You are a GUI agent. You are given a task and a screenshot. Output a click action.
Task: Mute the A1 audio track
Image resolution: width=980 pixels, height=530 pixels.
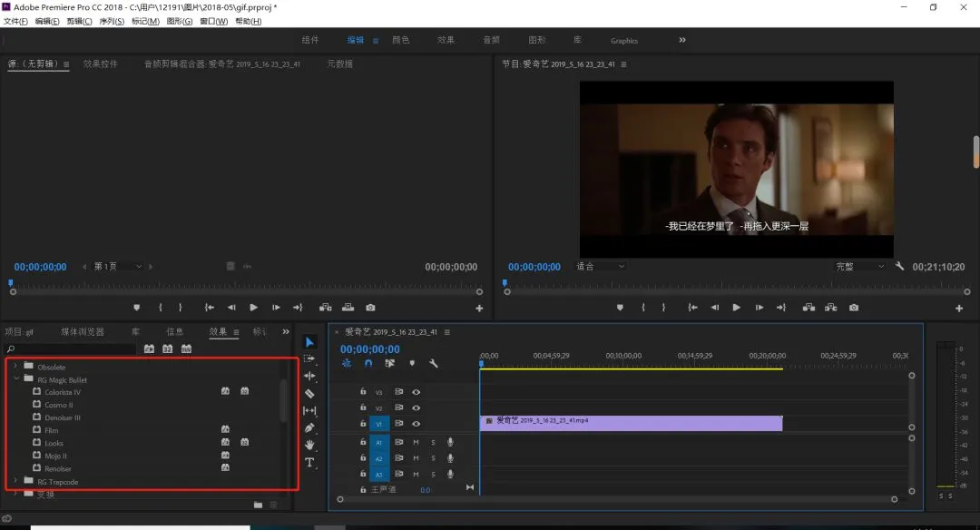pyautogui.click(x=416, y=442)
